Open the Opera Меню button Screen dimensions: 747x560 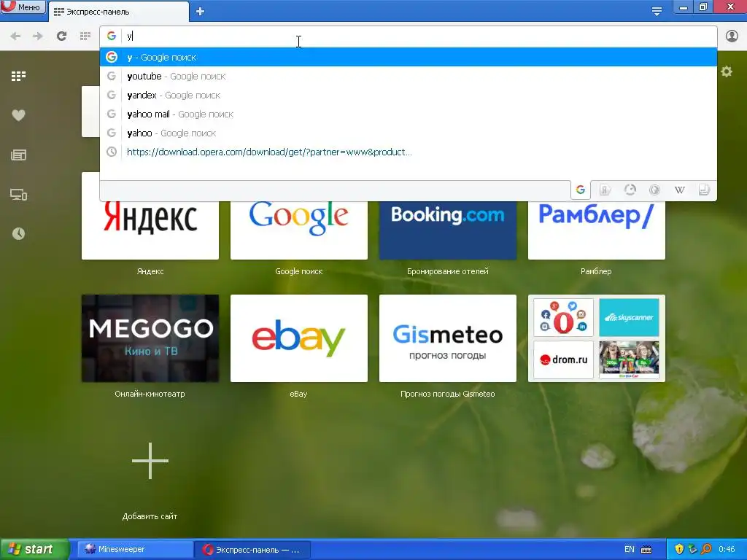pos(23,7)
